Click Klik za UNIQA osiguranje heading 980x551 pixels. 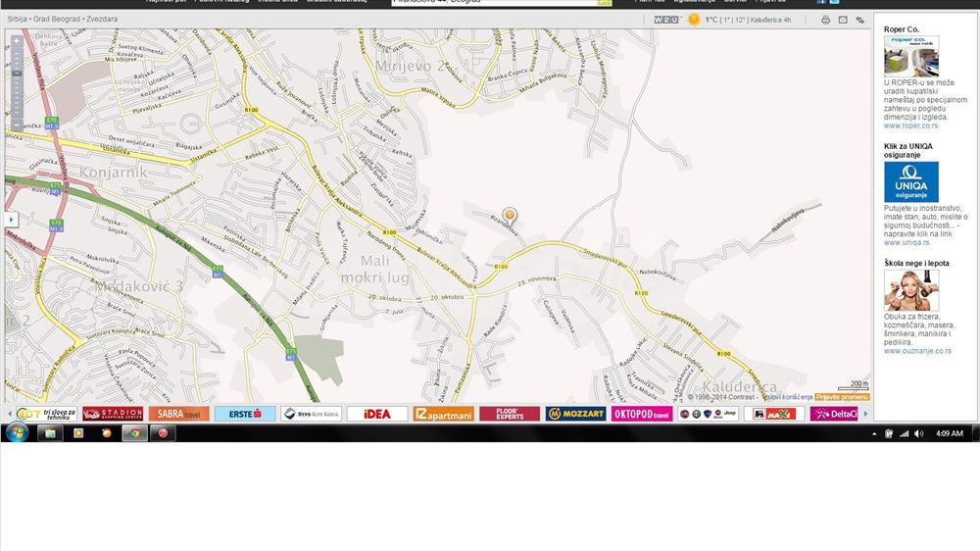pos(908,151)
